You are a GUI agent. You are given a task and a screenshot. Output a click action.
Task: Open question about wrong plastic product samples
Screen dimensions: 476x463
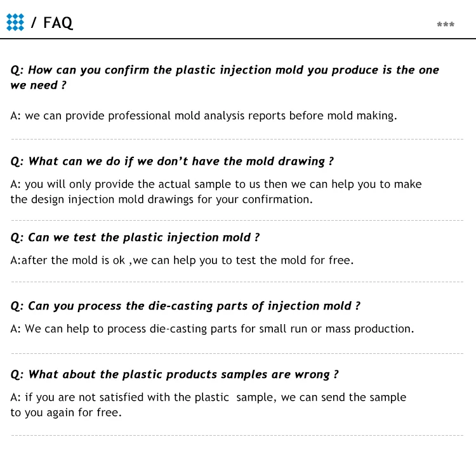pyautogui.click(x=175, y=374)
